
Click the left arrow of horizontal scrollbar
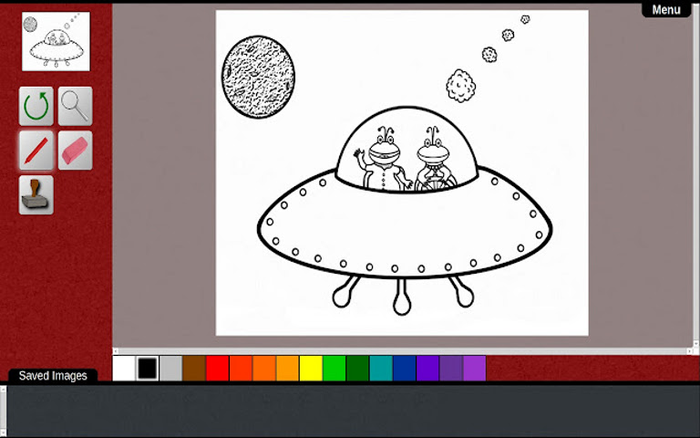click(116, 351)
